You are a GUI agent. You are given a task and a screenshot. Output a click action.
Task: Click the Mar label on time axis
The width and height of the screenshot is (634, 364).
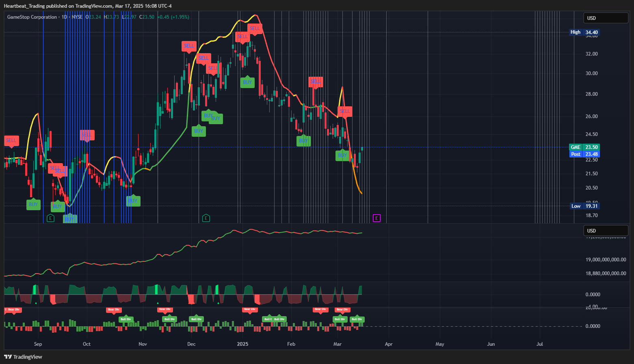338,344
